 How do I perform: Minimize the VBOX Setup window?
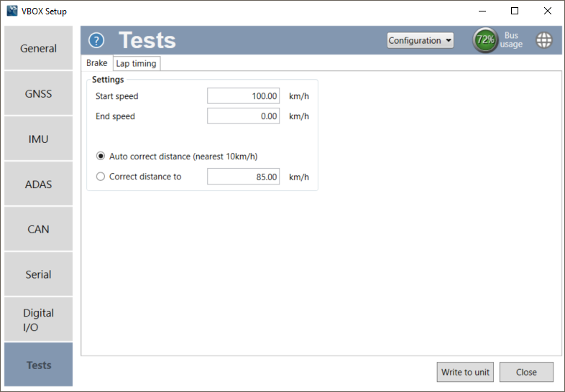(482, 11)
